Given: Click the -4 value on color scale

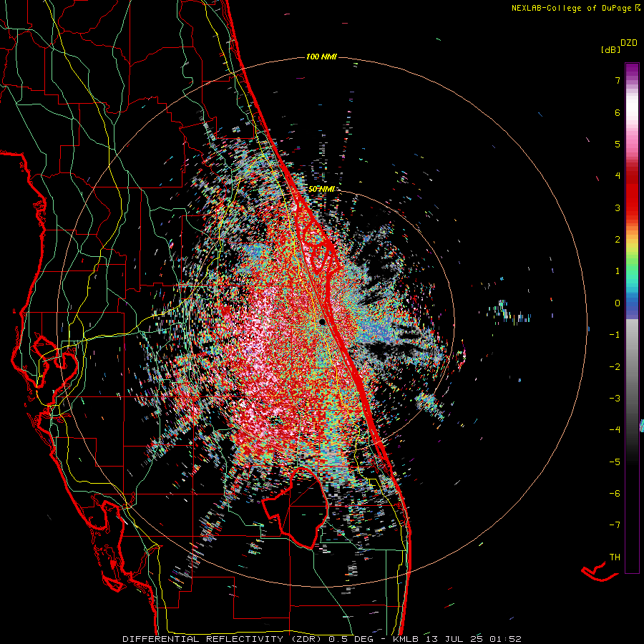Looking at the screenshot, I should click(615, 430).
